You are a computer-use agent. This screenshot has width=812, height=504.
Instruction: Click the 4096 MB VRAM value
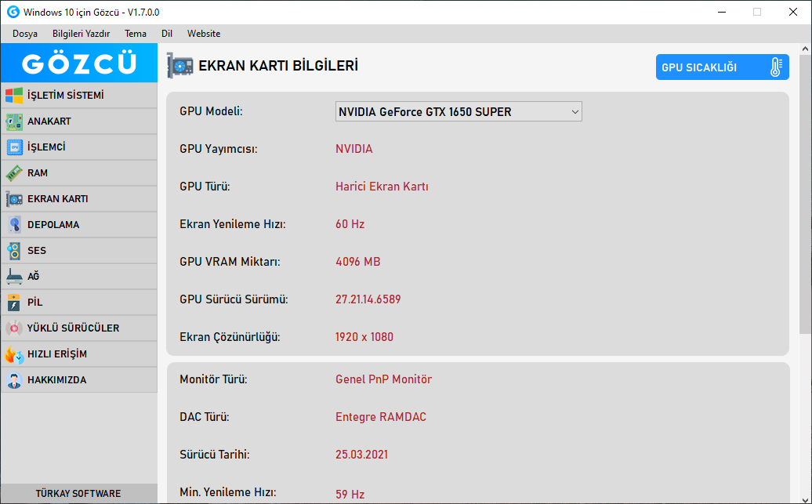point(358,262)
